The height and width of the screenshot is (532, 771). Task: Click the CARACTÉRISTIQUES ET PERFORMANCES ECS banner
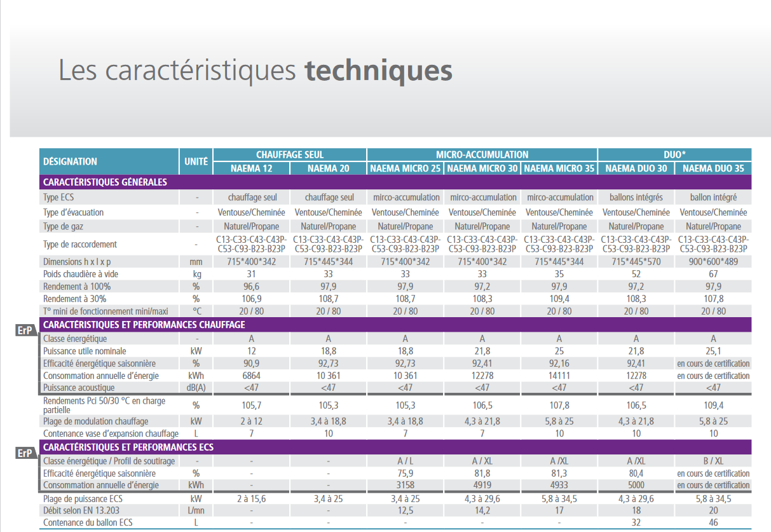395,447
